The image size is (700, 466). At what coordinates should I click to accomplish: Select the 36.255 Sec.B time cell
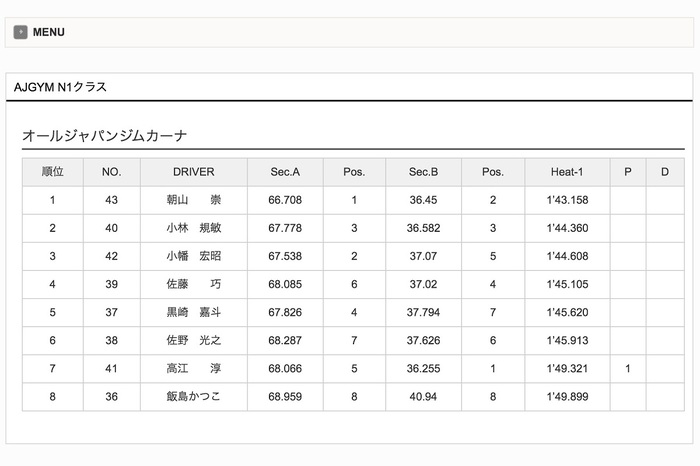(423, 369)
